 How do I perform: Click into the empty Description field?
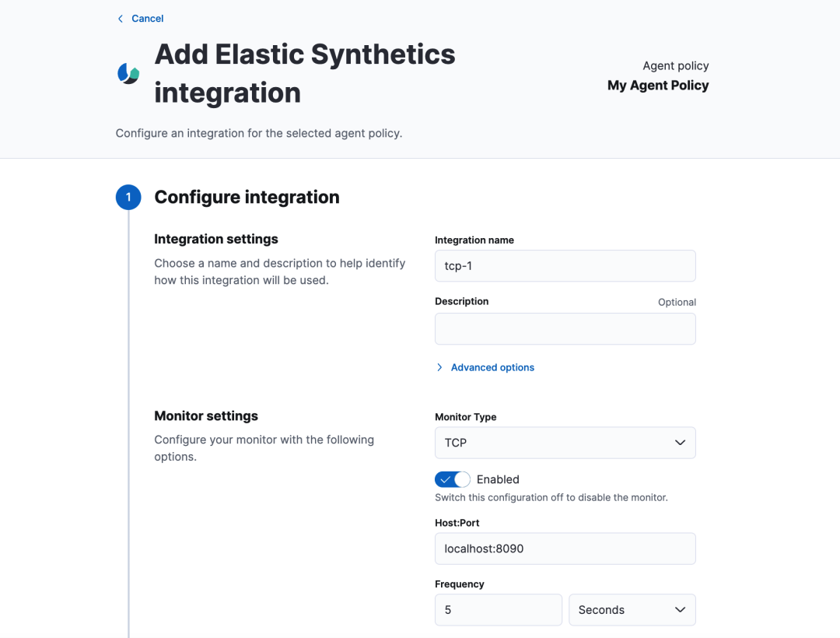pos(565,329)
